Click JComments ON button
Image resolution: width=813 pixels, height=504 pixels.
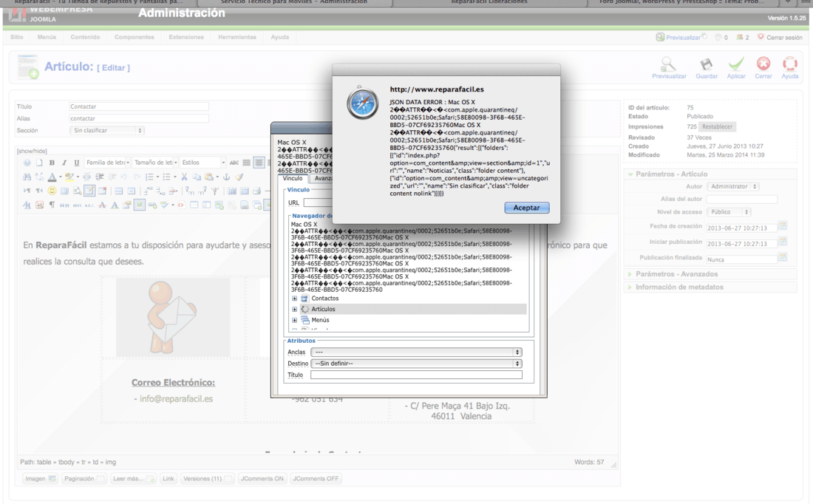click(x=262, y=479)
